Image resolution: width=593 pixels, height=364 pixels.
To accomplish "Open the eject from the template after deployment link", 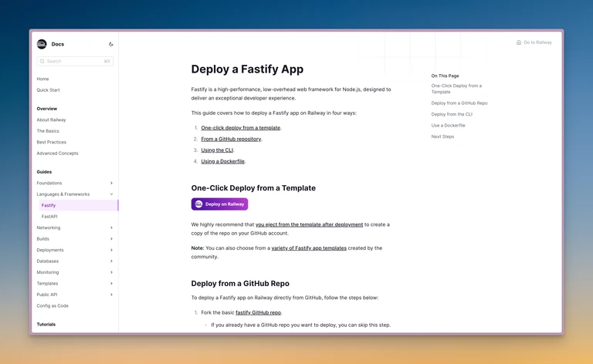I will 309,224.
